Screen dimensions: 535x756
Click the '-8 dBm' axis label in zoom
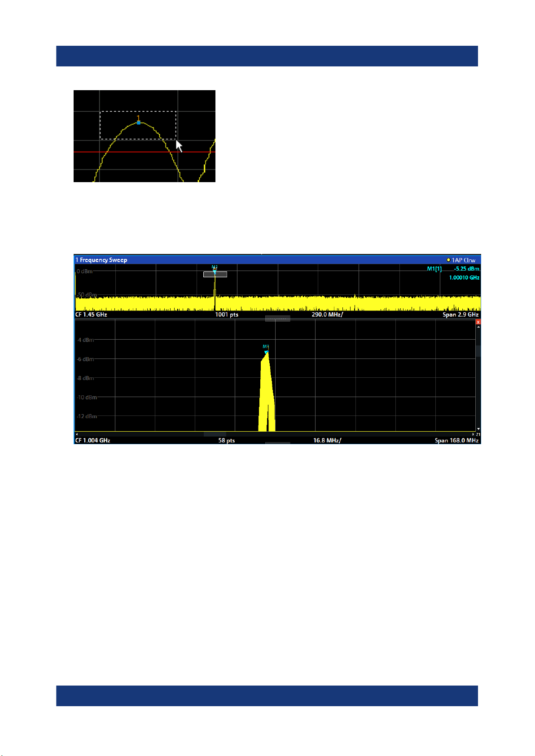85,378
